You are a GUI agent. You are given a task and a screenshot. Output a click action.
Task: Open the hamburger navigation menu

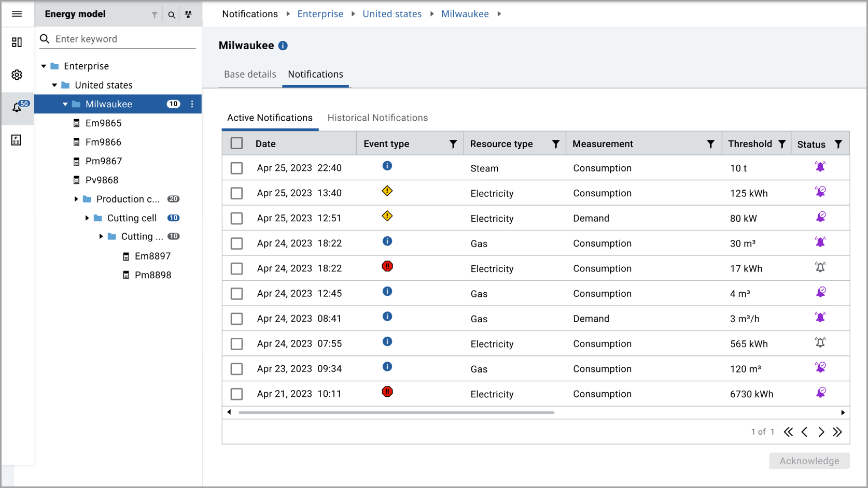tap(17, 14)
